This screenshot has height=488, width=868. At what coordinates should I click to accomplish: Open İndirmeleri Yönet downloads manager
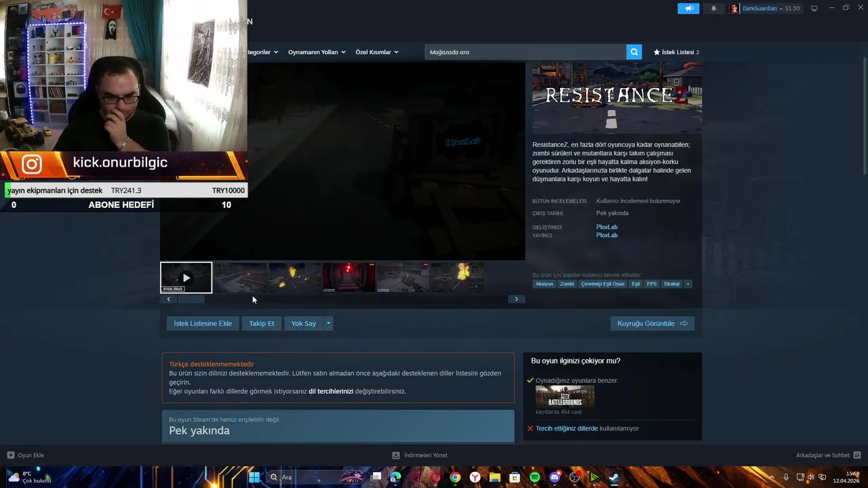point(420,455)
